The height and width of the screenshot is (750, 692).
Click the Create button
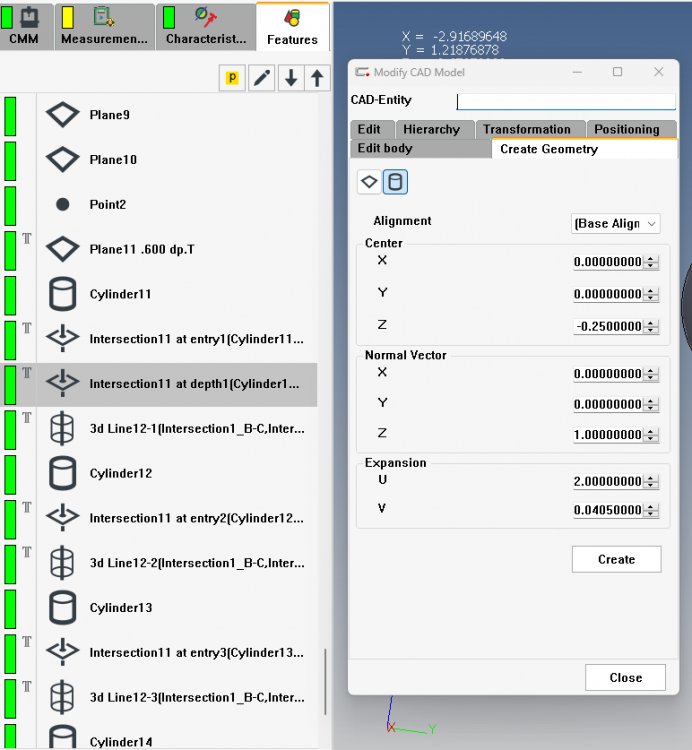pos(616,559)
